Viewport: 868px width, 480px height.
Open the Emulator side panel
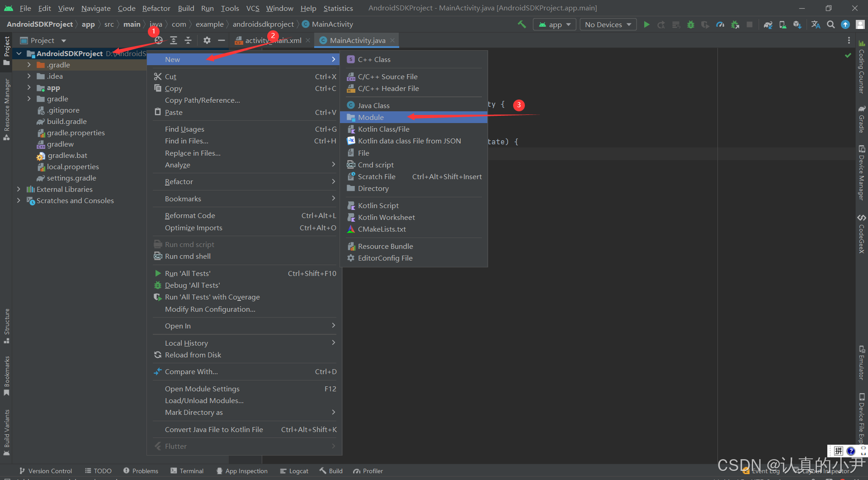(x=863, y=362)
